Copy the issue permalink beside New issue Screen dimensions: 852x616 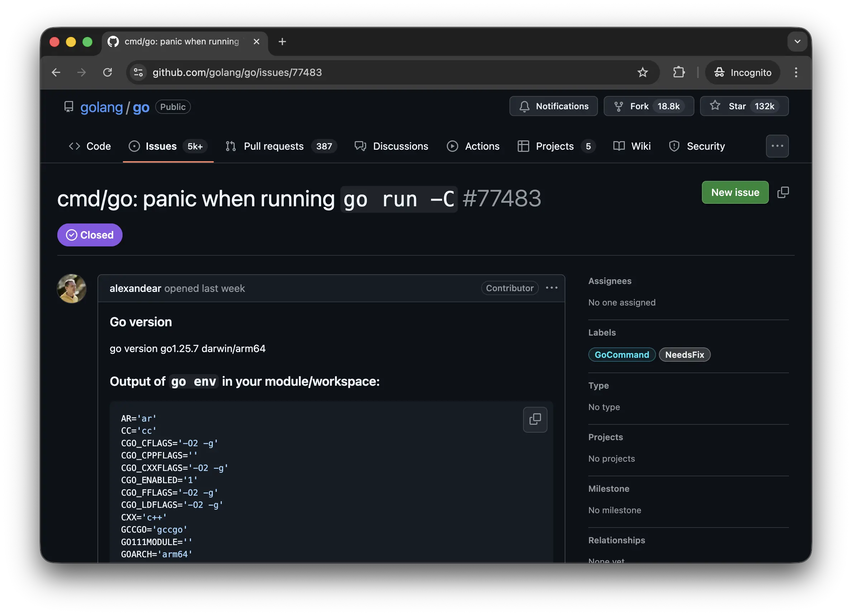point(783,192)
